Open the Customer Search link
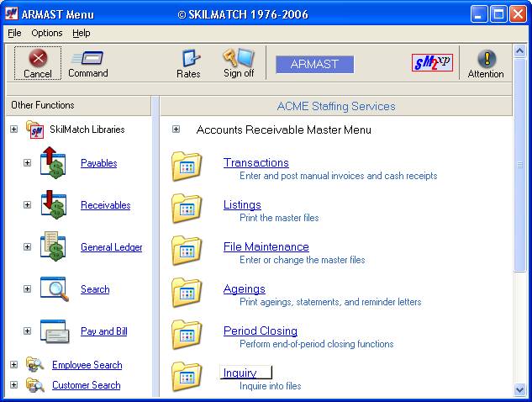Viewport: 532px width, 402px height. [87, 385]
